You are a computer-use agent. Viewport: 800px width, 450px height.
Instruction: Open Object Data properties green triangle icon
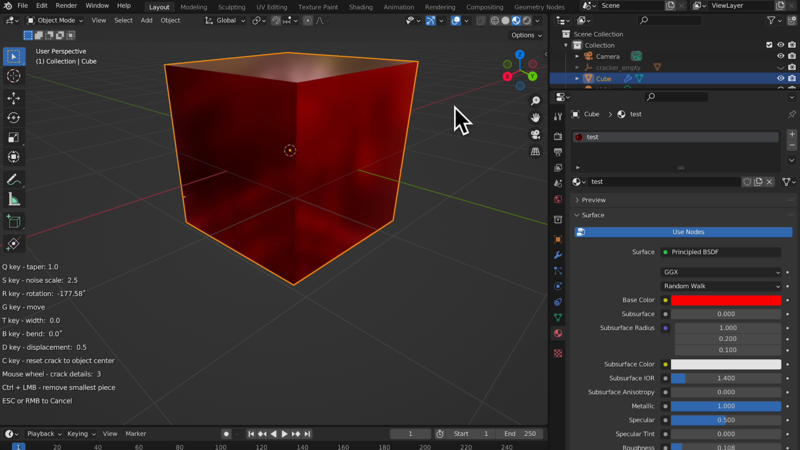558,317
